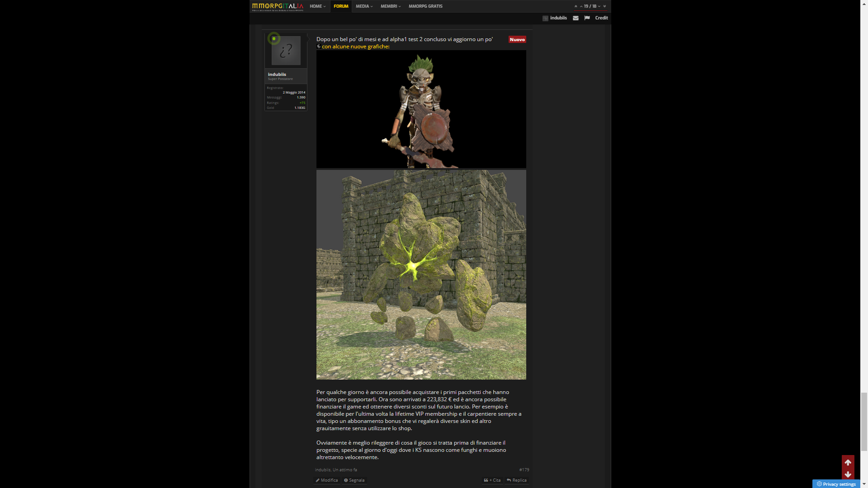Open the alerts flag icon
Viewport: 868px width, 488px height.
coord(587,18)
